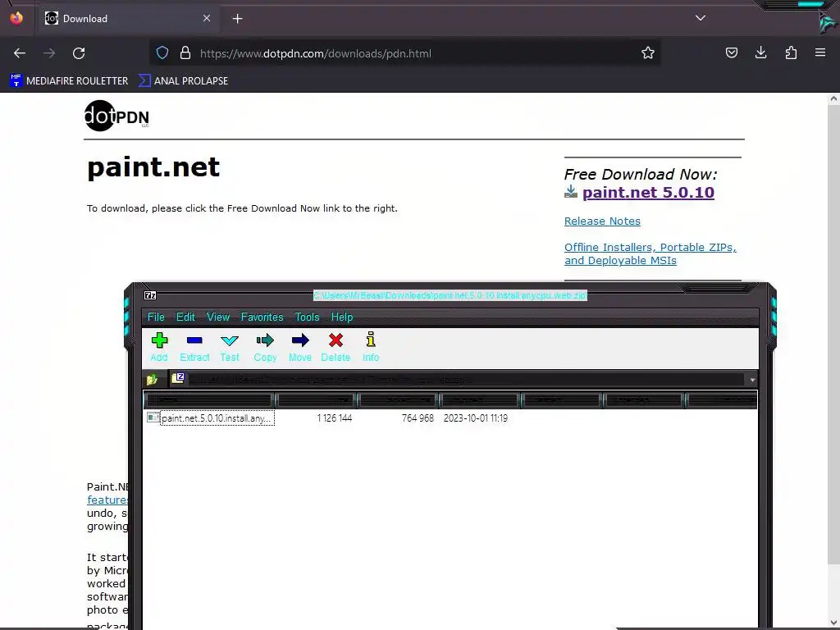Click the page vertical scrollbar
Screen dimensions: 840x630
pyautogui.click(x=833, y=335)
